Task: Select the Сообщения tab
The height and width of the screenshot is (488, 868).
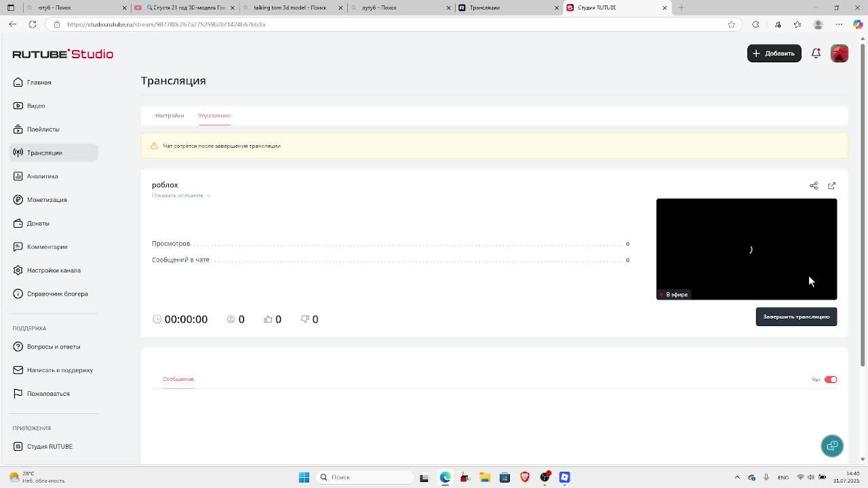Action: [x=178, y=379]
